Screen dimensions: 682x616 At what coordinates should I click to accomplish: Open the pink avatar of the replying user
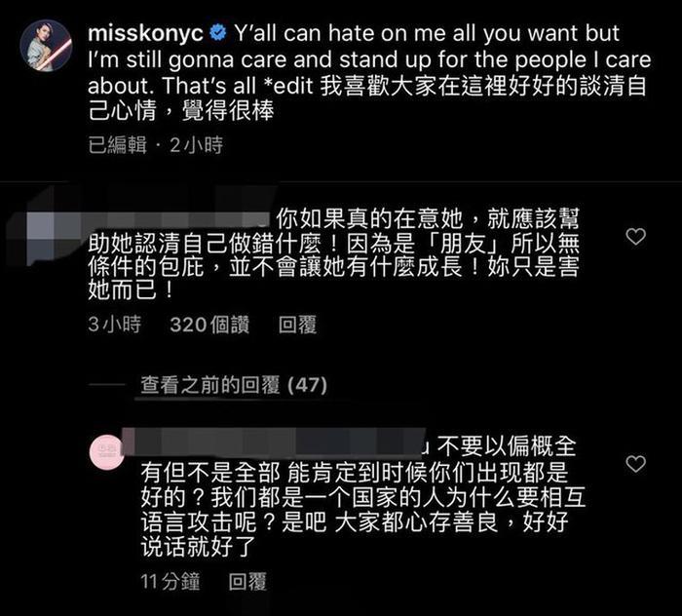pyautogui.click(x=106, y=452)
